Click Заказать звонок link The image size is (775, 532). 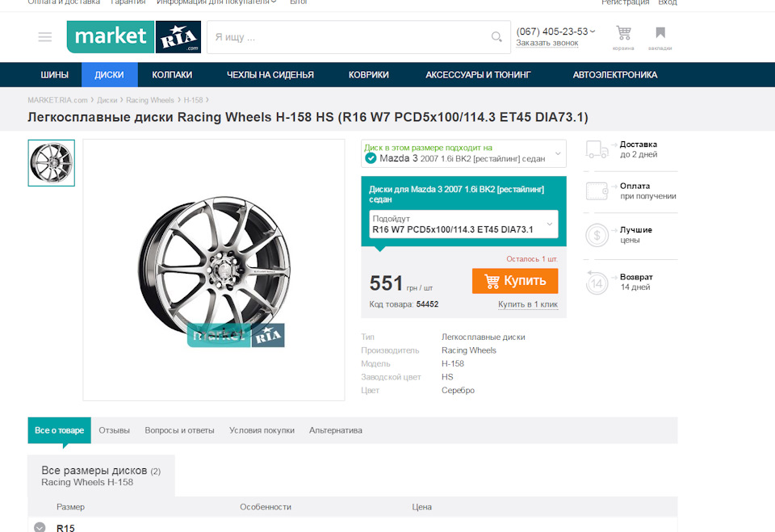click(x=547, y=43)
